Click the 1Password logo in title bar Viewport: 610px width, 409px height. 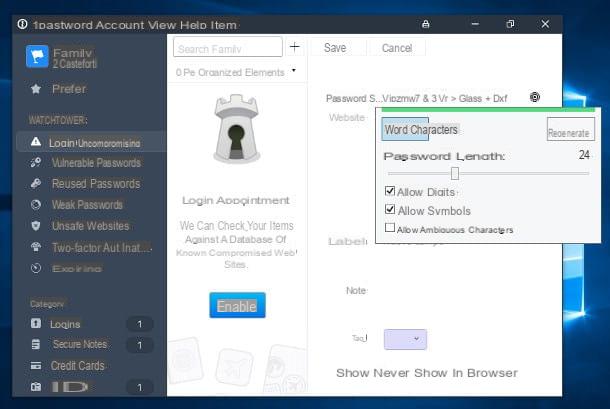tap(22, 24)
